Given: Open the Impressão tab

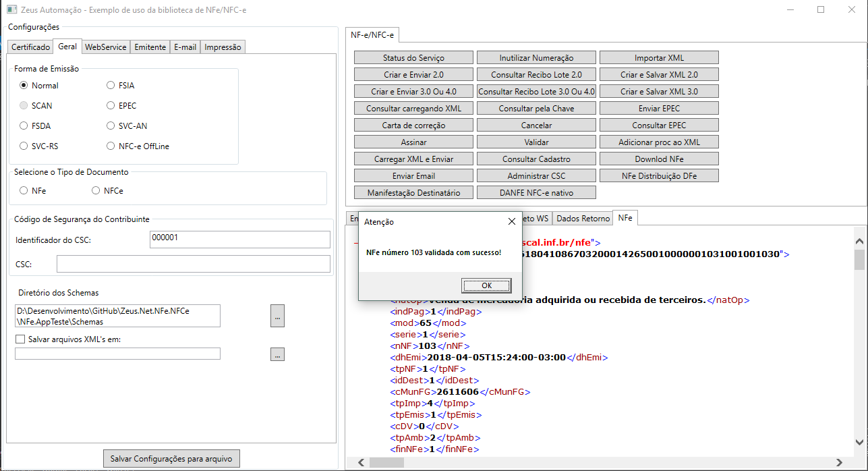Looking at the screenshot, I should coord(223,47).
